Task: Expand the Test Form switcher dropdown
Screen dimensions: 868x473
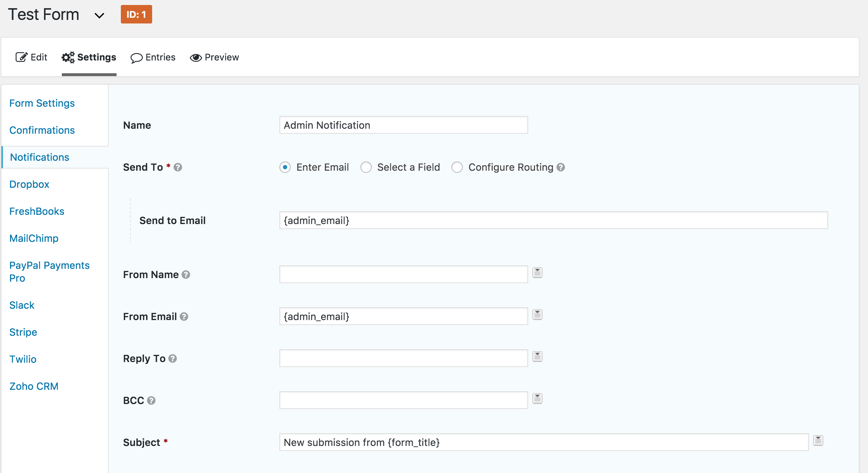Action: tap(99, 15)
